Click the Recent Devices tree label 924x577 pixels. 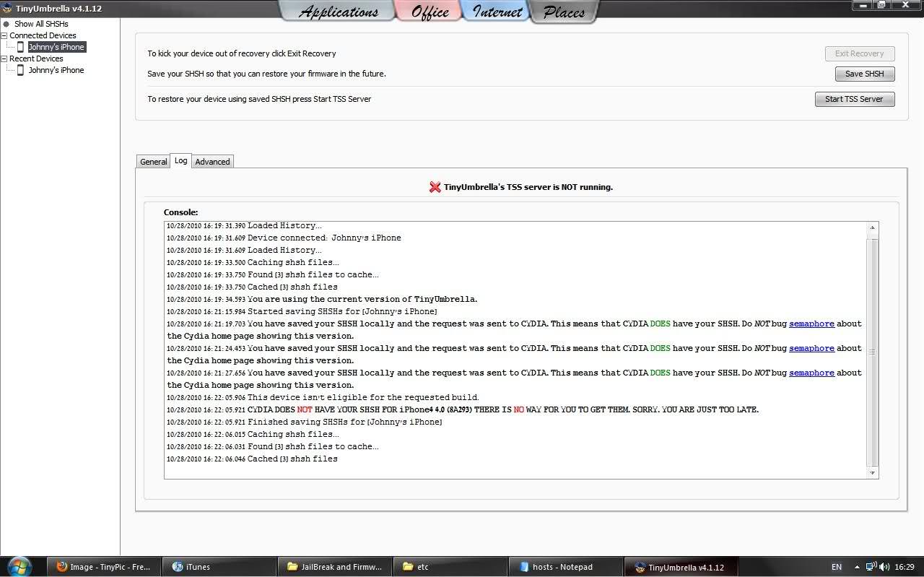tap(36, 58)
